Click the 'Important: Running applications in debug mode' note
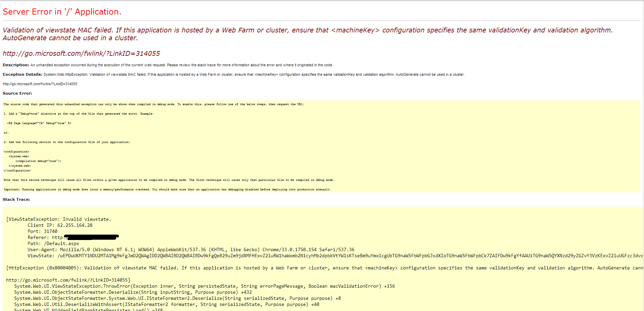Screen dimensions: 644x311 pos(167,190)
